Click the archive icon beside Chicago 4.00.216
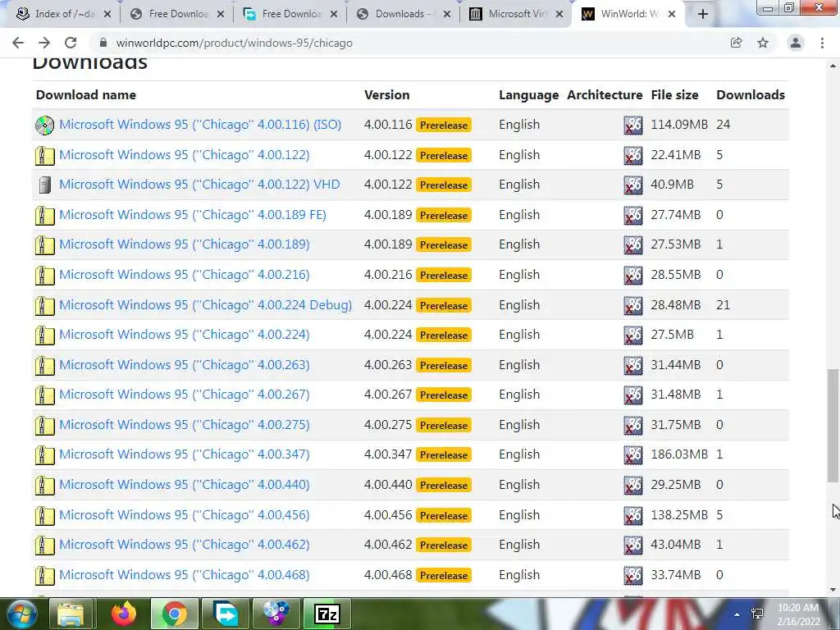 (44, 276)
